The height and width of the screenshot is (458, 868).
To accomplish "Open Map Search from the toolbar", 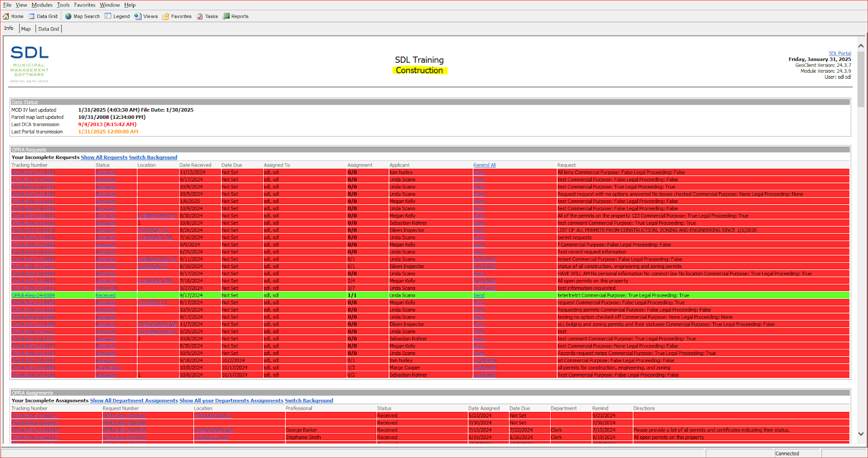I will [x=82, y=16].
